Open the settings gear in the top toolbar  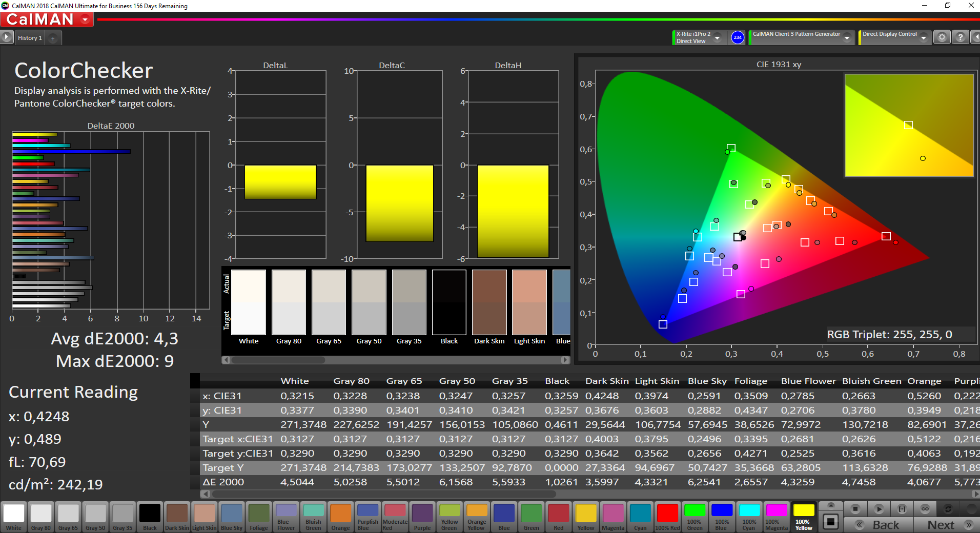942,37
